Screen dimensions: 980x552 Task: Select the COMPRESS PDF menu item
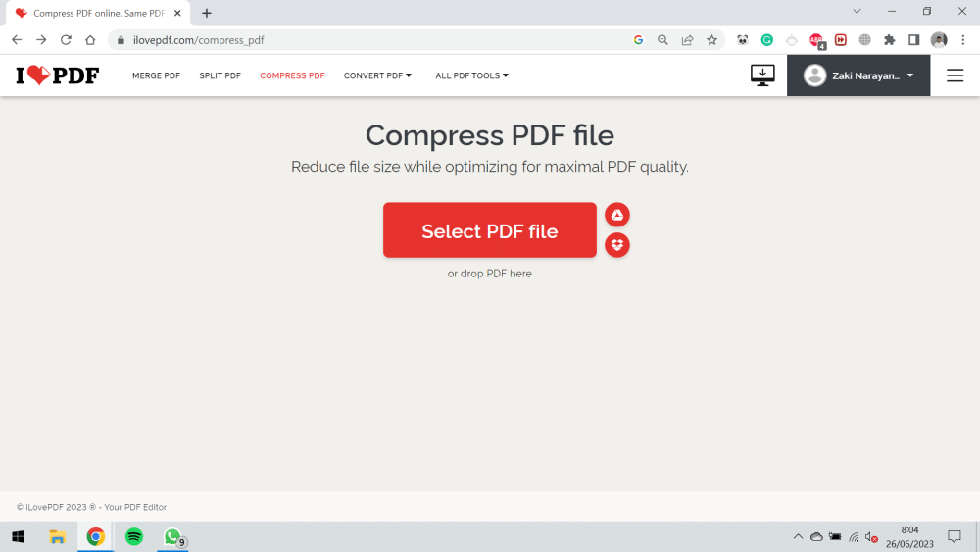292,75
